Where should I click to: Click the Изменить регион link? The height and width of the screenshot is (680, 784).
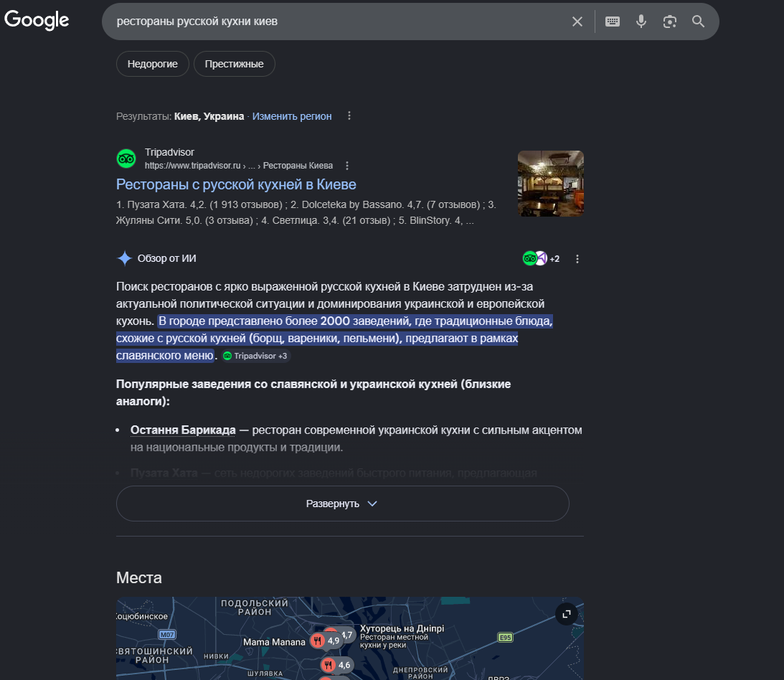[x=292, y=116]
